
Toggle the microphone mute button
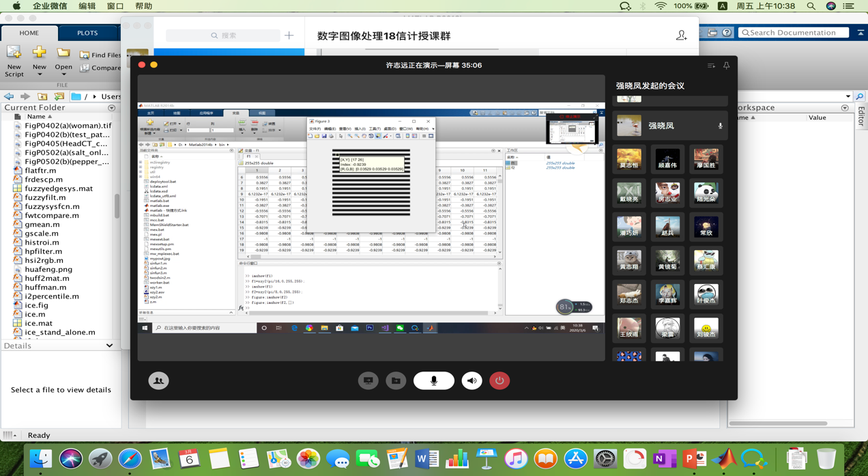pyautogui.click(x=433, y=380)
